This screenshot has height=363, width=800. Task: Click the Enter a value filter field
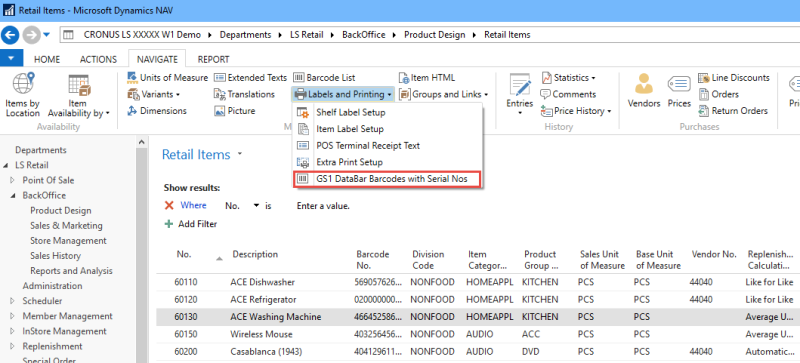(323, 206)
